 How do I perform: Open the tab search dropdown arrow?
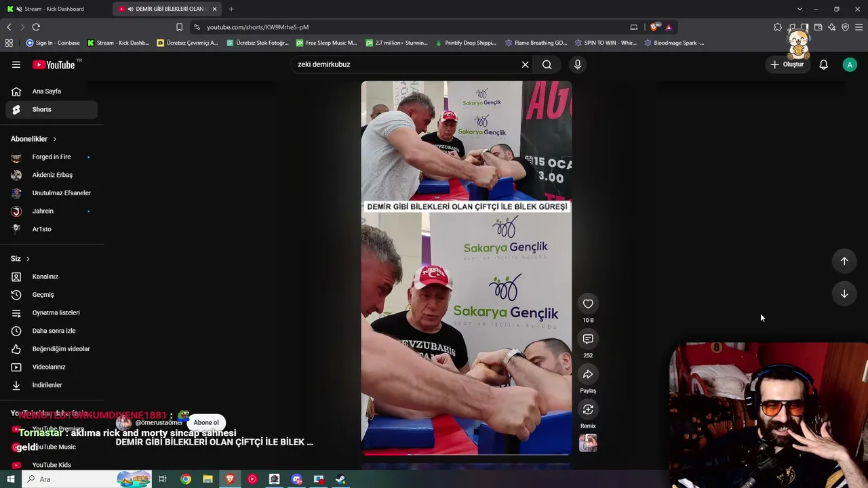[800, 9]
